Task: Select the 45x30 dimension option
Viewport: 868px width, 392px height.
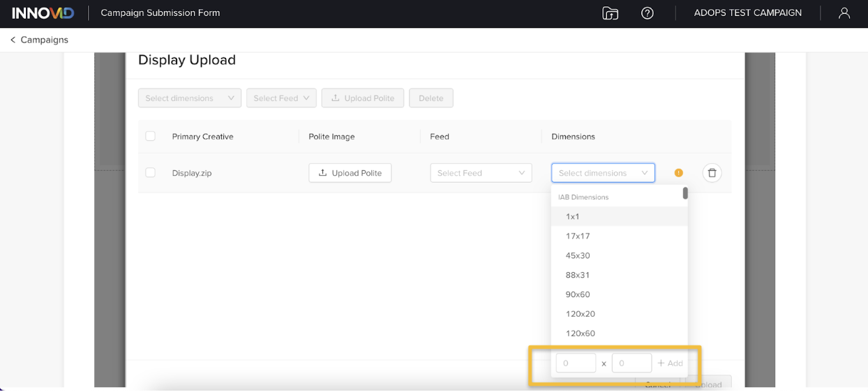Action: click(x=619, y=255)
